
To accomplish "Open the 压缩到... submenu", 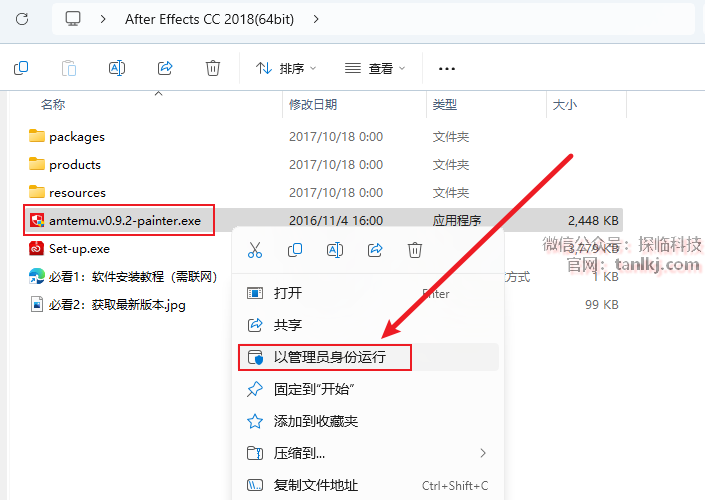I will [x=367, y=453].
